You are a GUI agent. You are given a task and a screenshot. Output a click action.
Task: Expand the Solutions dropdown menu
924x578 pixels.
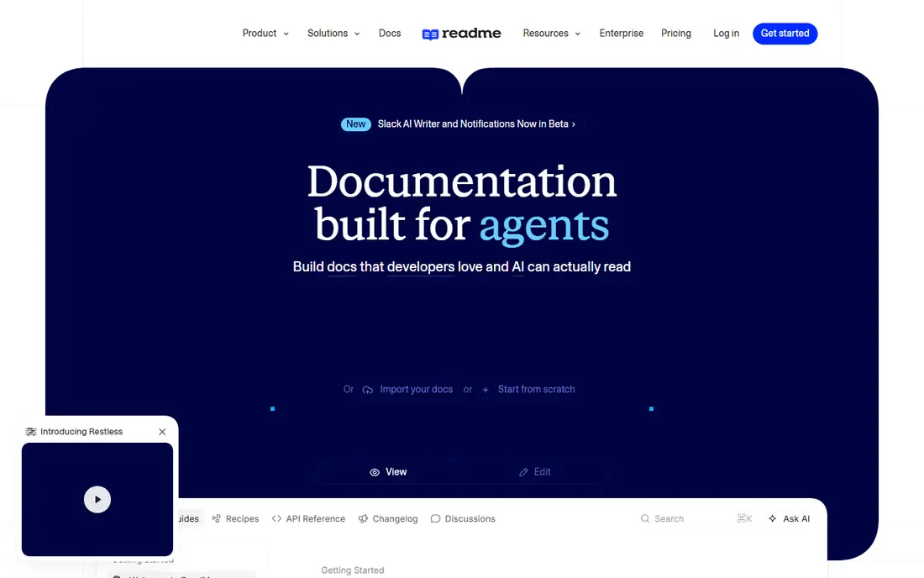coord(333,34)
